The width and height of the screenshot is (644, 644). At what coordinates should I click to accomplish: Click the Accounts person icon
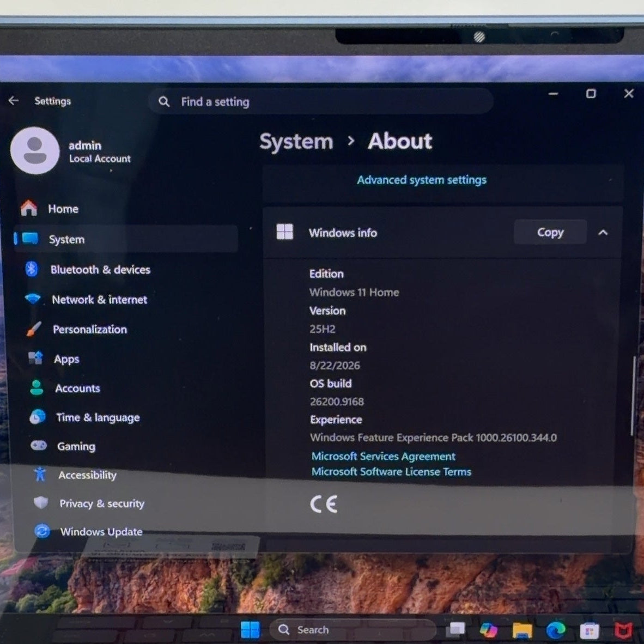(37, 387)
